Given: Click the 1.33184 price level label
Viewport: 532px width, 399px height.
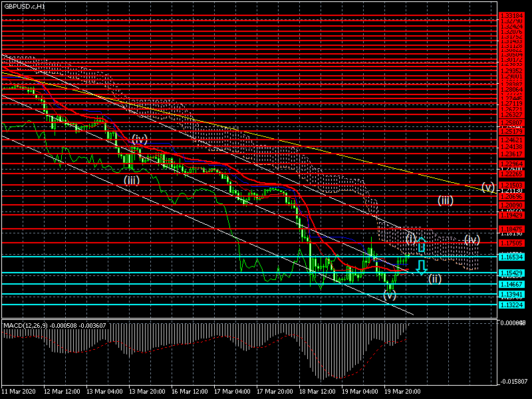Looking at the screenshot, I should click(x=512, y=15).
